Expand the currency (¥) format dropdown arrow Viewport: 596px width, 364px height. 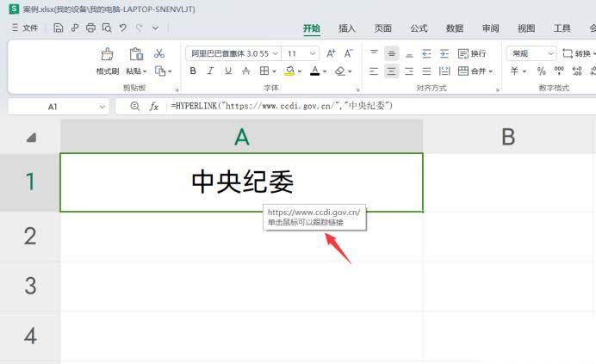coord(525,71)
